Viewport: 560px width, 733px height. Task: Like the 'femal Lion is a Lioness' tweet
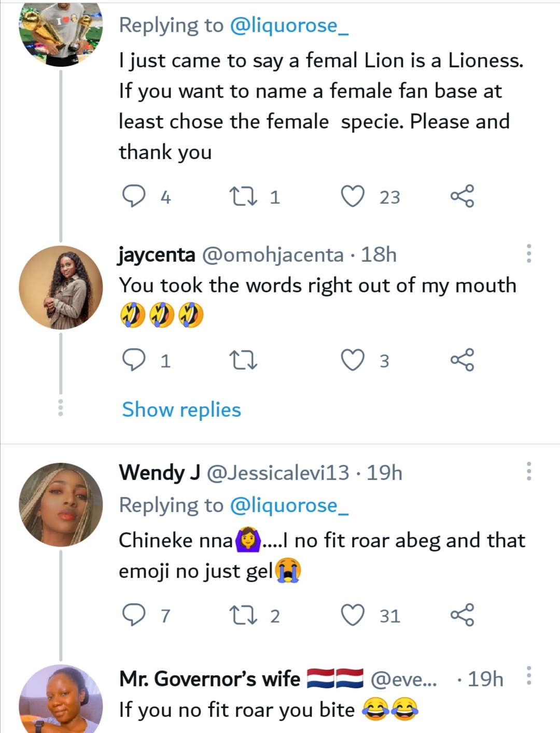click(x=353, y=196)
